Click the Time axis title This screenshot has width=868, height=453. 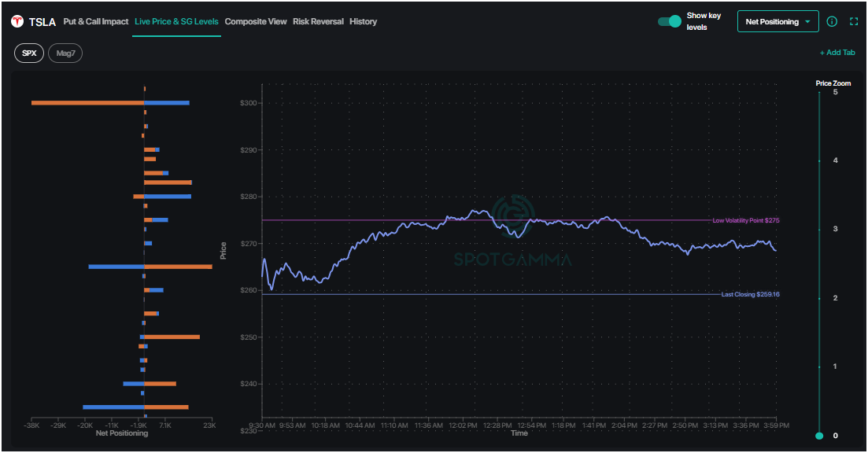pos(519,433)
